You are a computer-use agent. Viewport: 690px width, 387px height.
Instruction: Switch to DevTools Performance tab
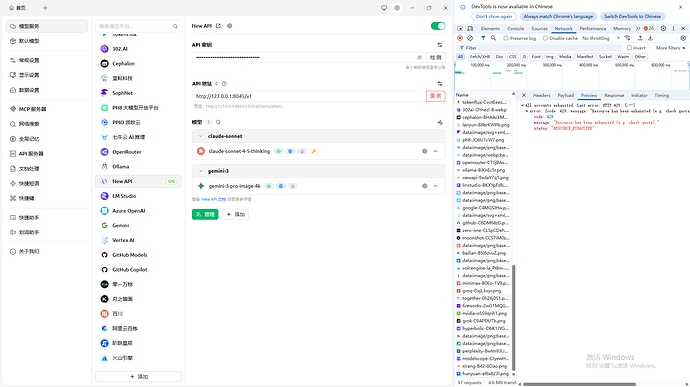pos(593,29)
